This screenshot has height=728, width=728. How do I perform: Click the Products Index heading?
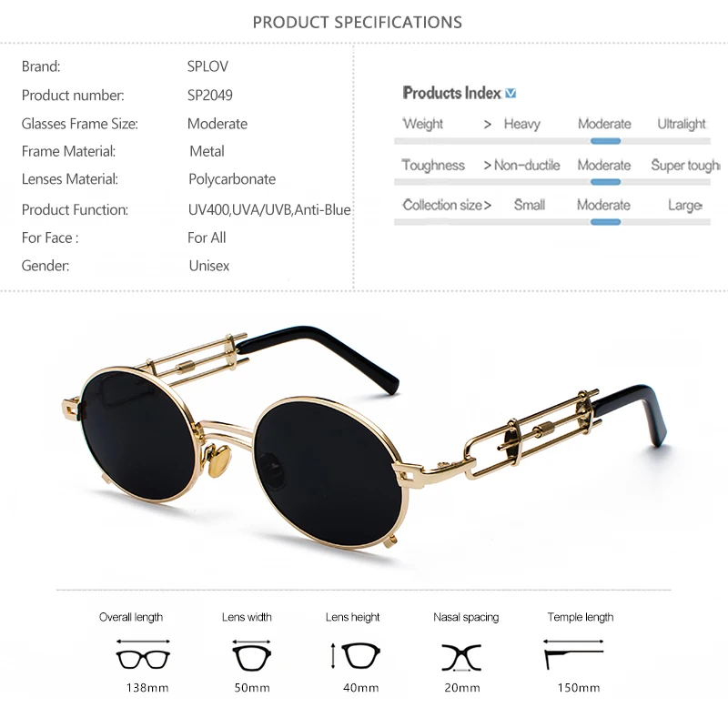pyautogui.click(x=451, y=93)
